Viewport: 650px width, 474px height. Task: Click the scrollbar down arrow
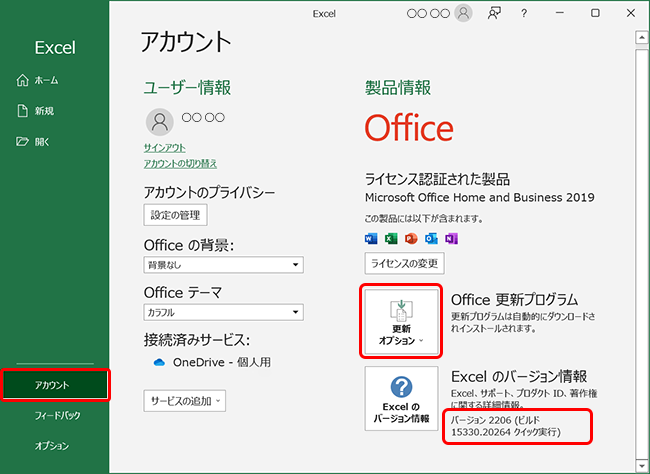coord(642,465)
